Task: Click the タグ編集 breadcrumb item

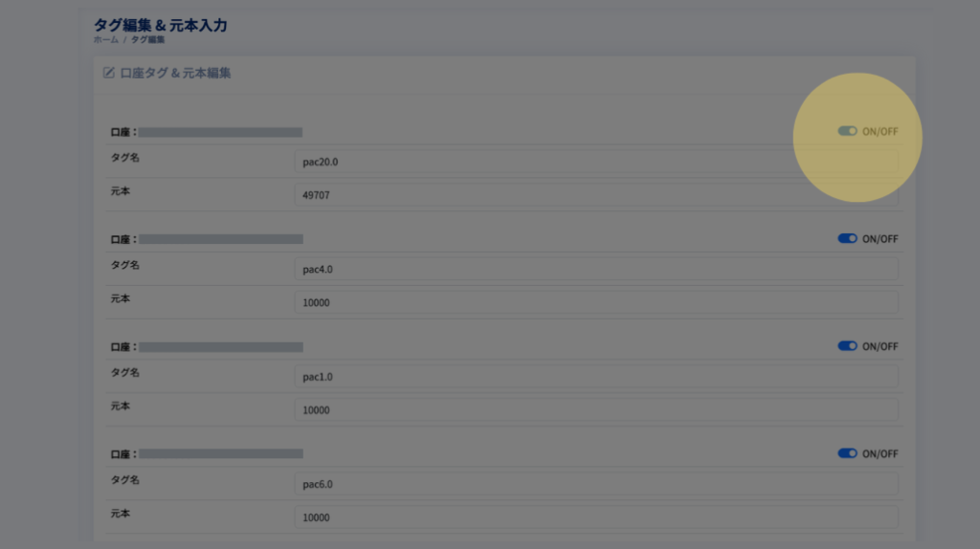Action: coord(148,40)
